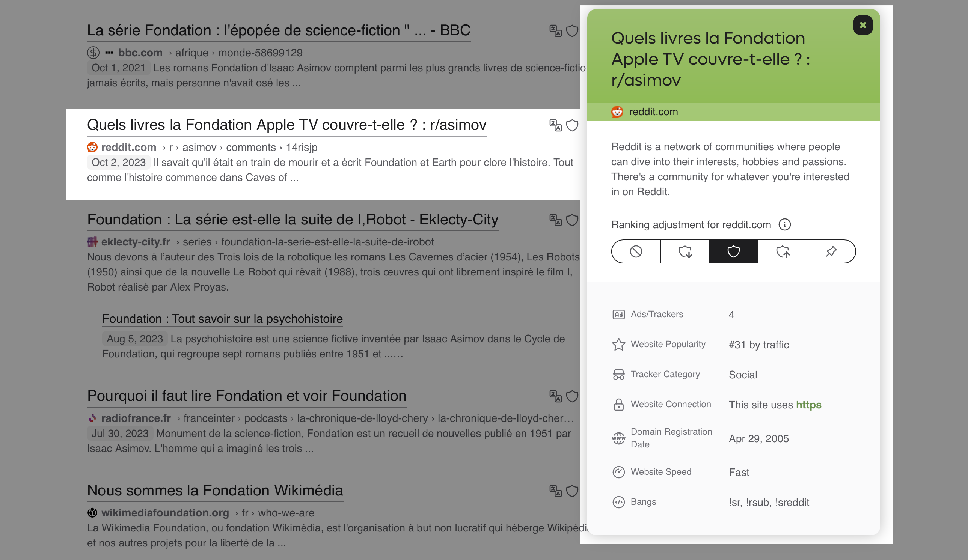Open Foundation : Tout savoir sur la psychohistoire
The image size is (968, 560).
[x=222, y=318]
